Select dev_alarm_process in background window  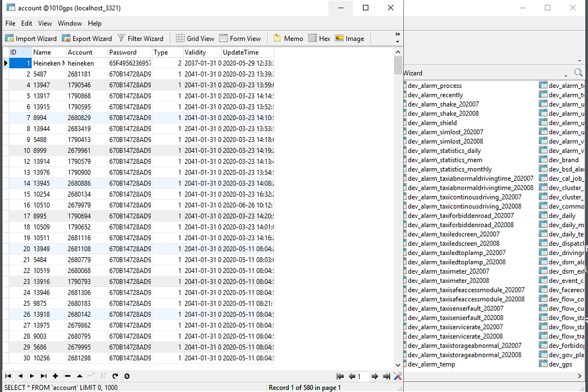pyautogui.click(x=434, y=86)
